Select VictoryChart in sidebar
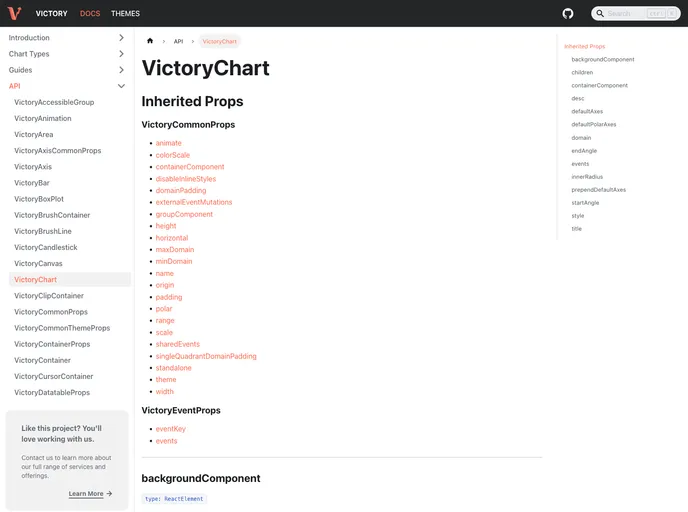 pos(70,279)
